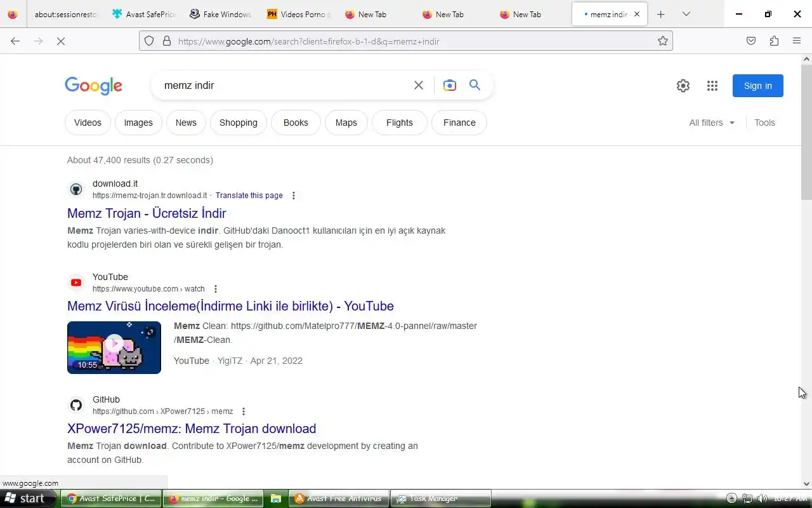This screenshot has width=812, height=508.
Task: Filter results by Books
Action: pyautogui.click(x=296, y=123)
